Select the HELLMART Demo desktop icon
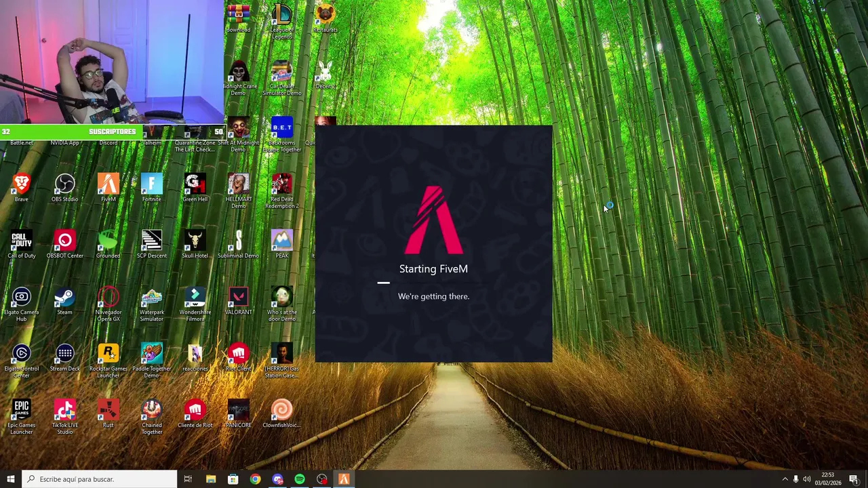This screenshot has width=868, height=488. coord(238,191)
